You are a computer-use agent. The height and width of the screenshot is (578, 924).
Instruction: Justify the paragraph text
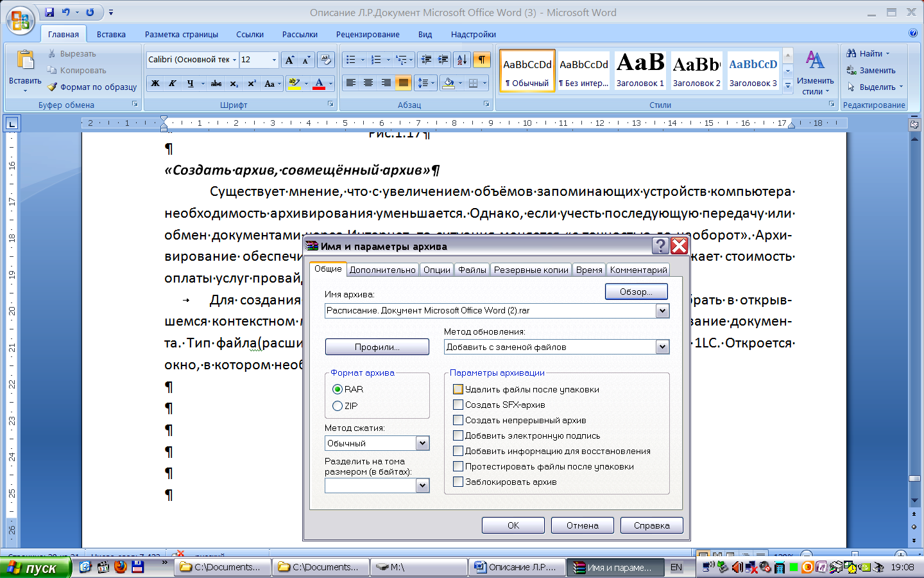pos(403,83)
